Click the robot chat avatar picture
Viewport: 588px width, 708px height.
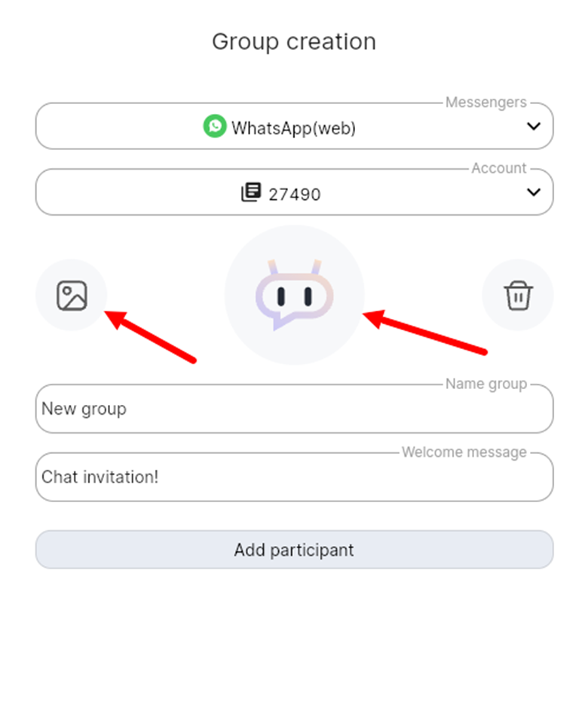294,295
